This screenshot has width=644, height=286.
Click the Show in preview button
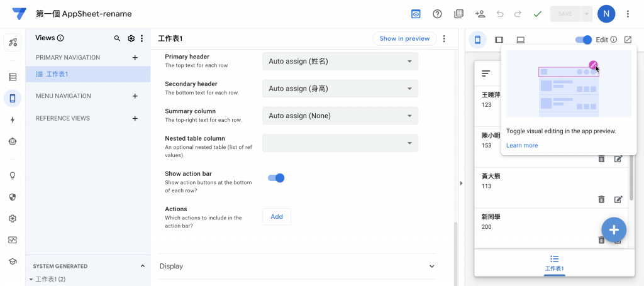click(x=404, y=38)
